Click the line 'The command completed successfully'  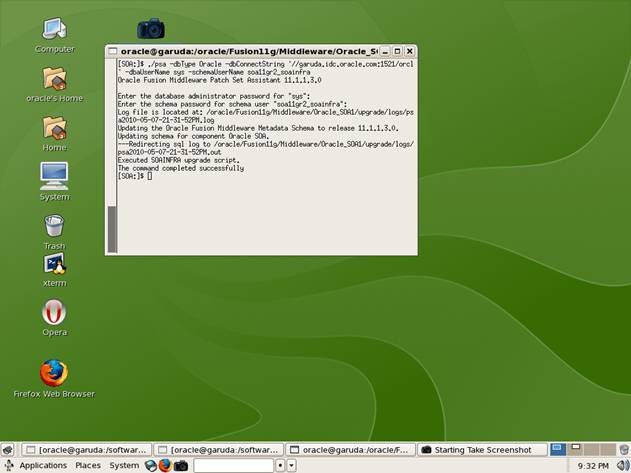181,168
